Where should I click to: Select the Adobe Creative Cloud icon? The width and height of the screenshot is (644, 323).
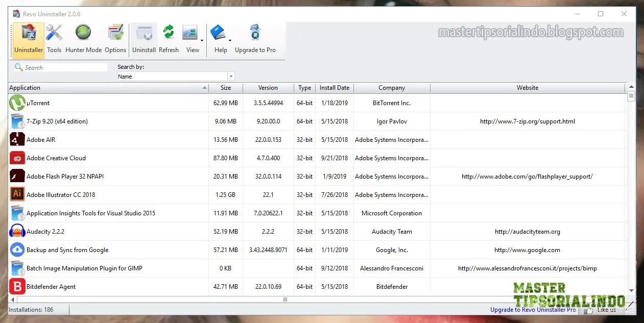[x=17, y=158]
